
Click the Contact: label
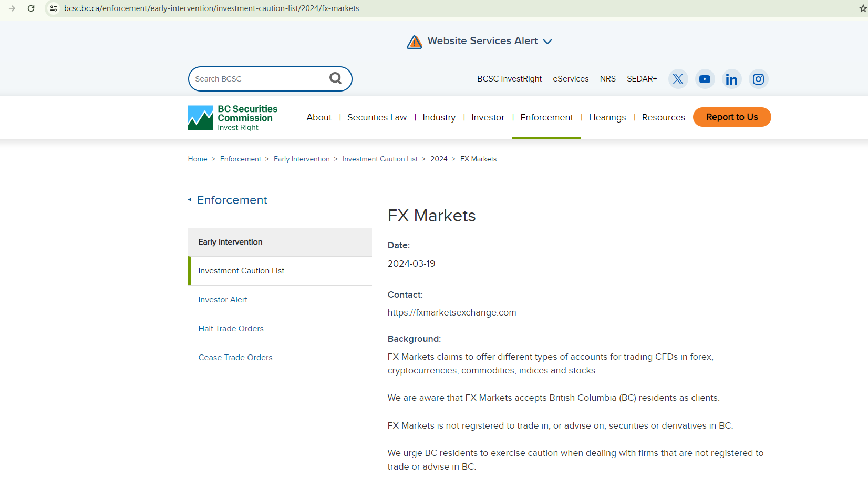coord(405,295)
